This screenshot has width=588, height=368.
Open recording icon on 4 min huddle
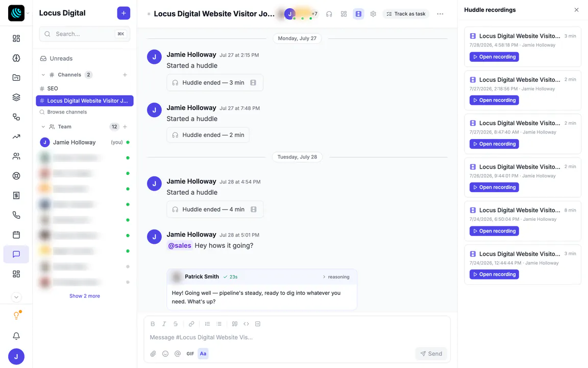(254, 209)
